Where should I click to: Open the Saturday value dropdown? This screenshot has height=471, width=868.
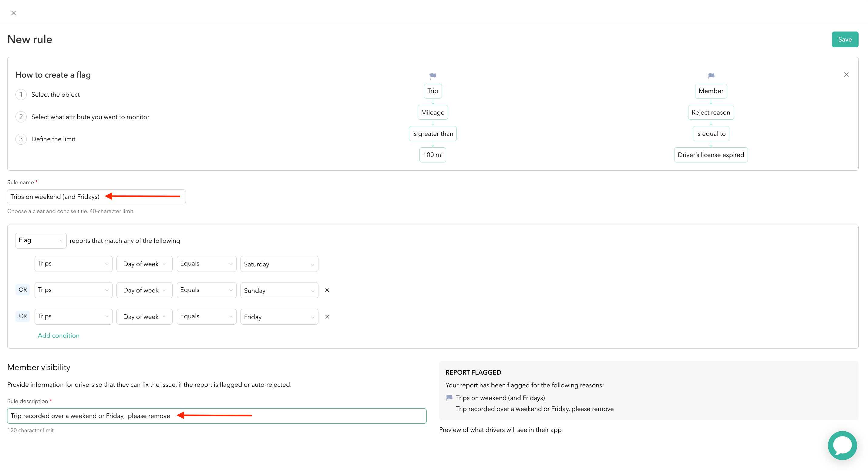coord(279,264)
